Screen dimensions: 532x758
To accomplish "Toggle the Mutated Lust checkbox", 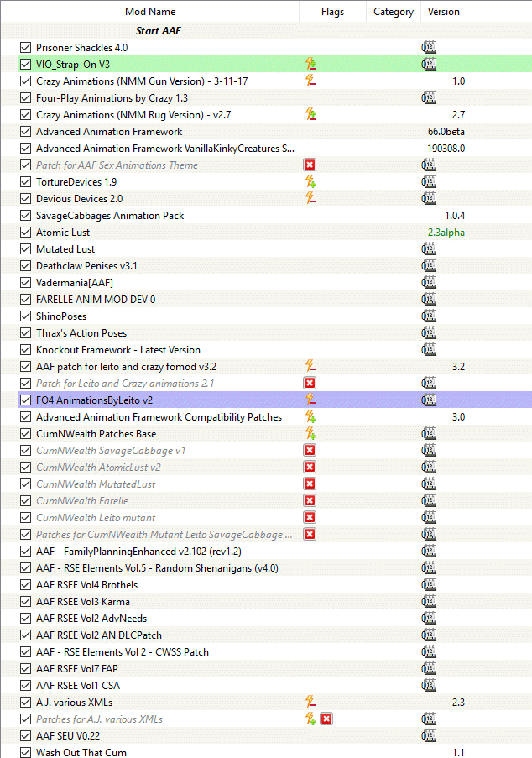I will 26,249.
